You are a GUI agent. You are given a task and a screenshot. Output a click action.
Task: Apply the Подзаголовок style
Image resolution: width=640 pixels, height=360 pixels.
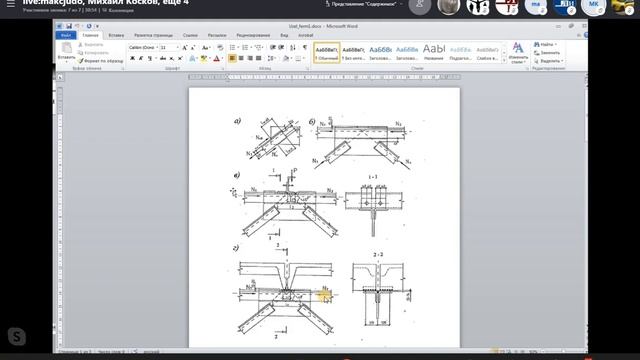point(460,53)
